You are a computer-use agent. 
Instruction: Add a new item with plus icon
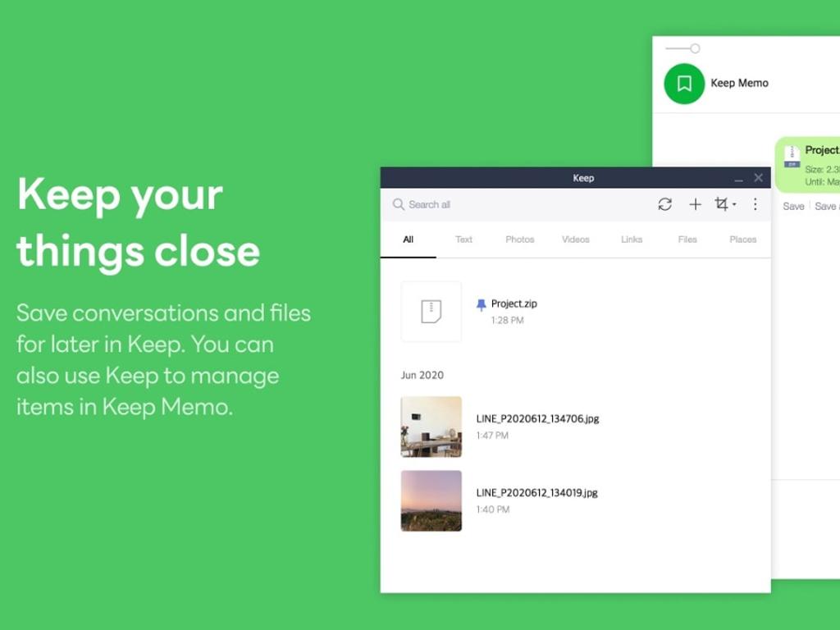695,204
